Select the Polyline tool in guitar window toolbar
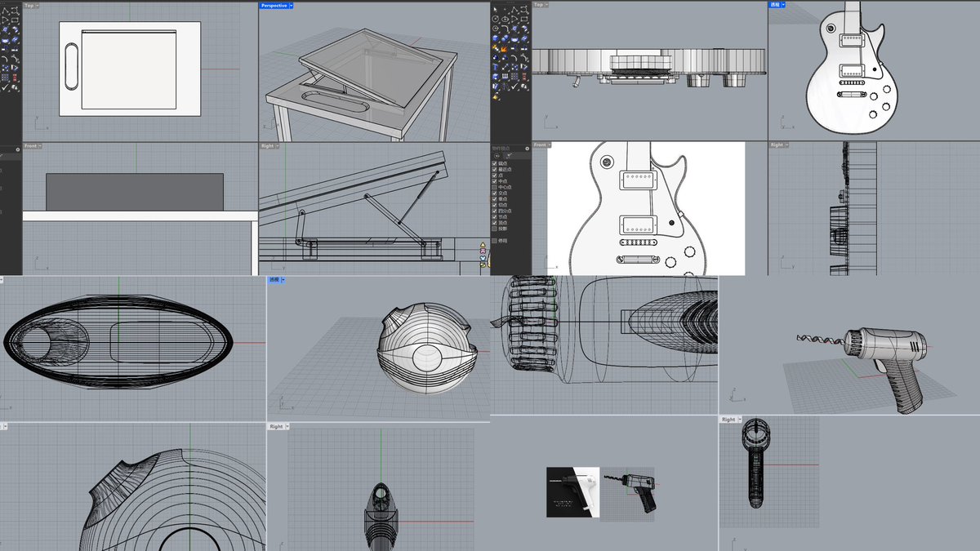980x551 pixels. 514,10
